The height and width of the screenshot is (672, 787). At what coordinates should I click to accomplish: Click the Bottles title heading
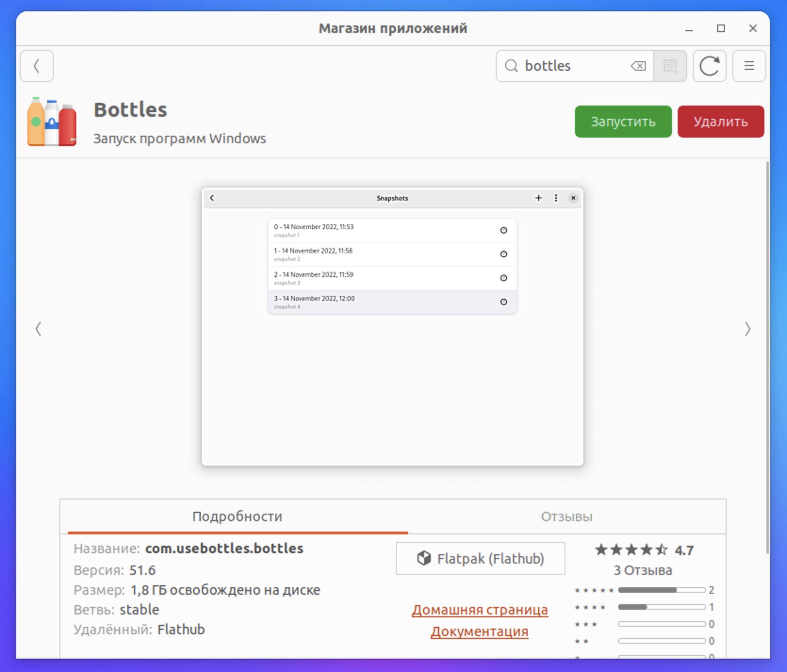pyautogui.click(x=131, y=110)
